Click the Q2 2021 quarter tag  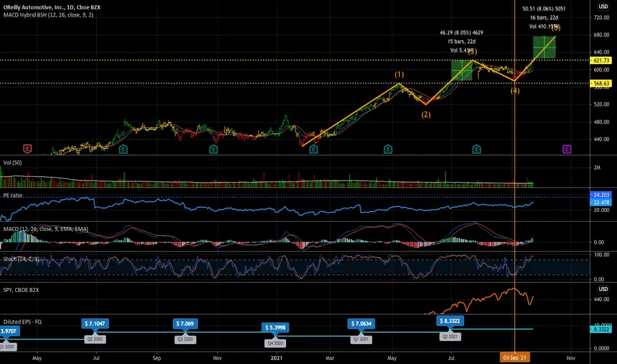[450, 336]
